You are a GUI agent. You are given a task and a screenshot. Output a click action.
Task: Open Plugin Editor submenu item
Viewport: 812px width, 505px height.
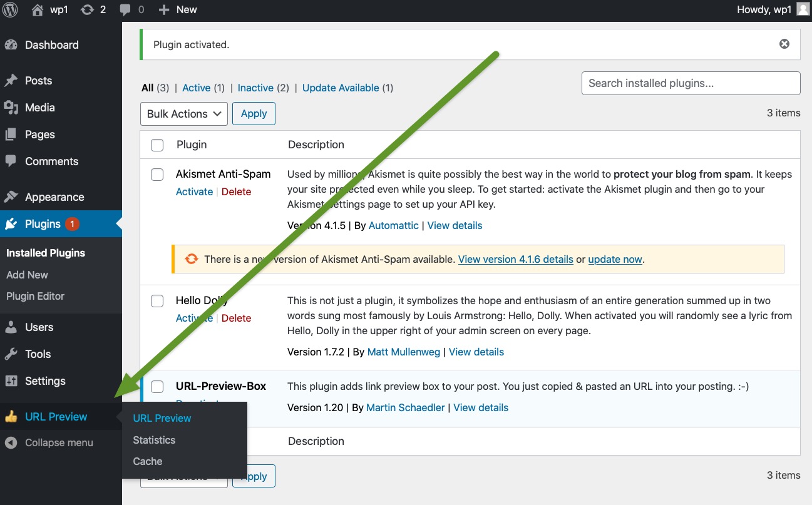[35, 296]
